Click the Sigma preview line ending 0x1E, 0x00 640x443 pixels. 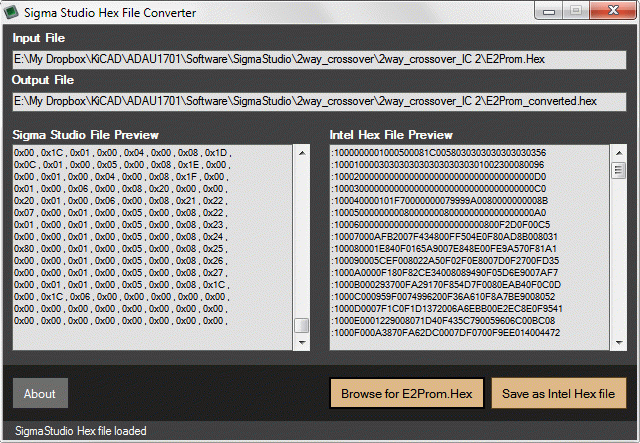(x=122, y=165)
